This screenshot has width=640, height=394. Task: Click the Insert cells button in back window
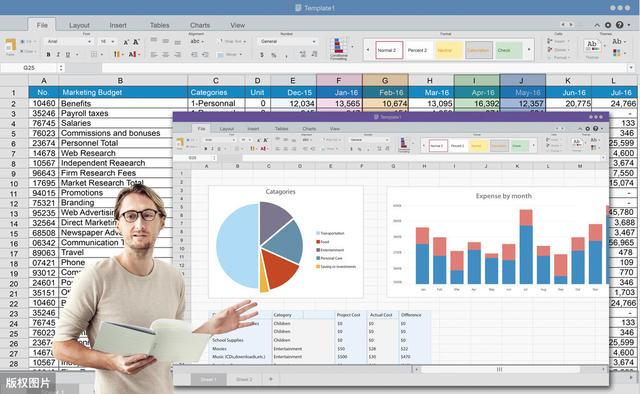click(x=557, y=41)
